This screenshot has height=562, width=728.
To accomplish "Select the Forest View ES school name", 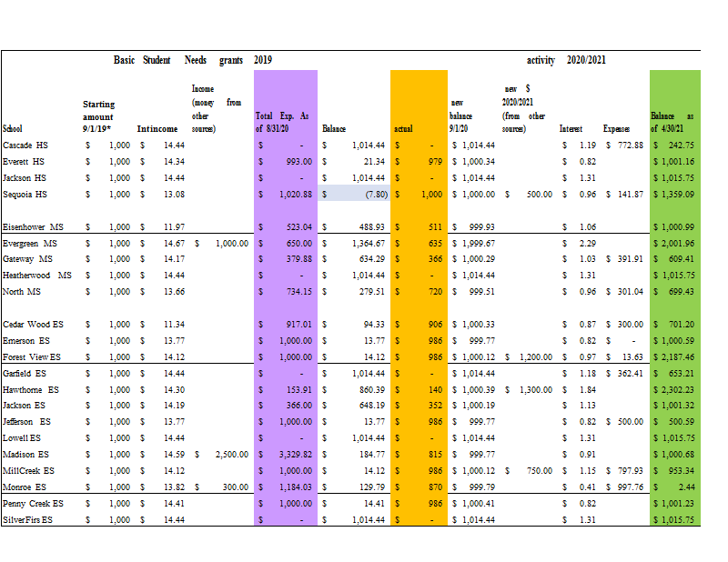I will point(32,357).
